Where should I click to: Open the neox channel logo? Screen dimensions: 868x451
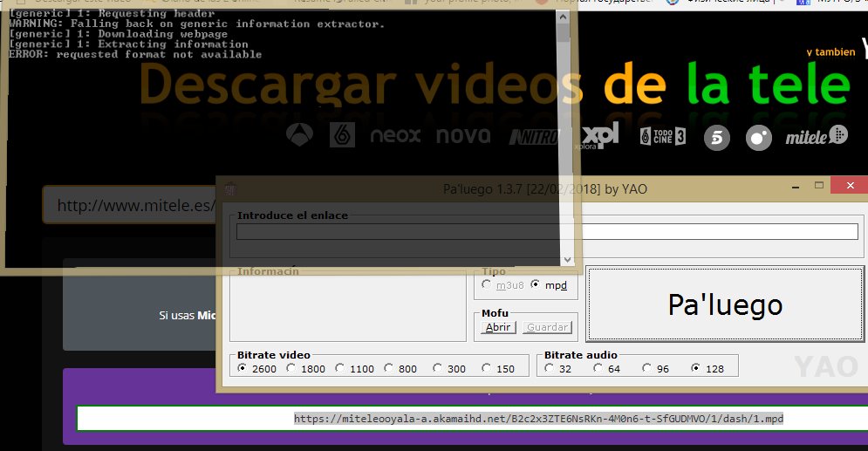pyautogui.click(x=395, y=135)
